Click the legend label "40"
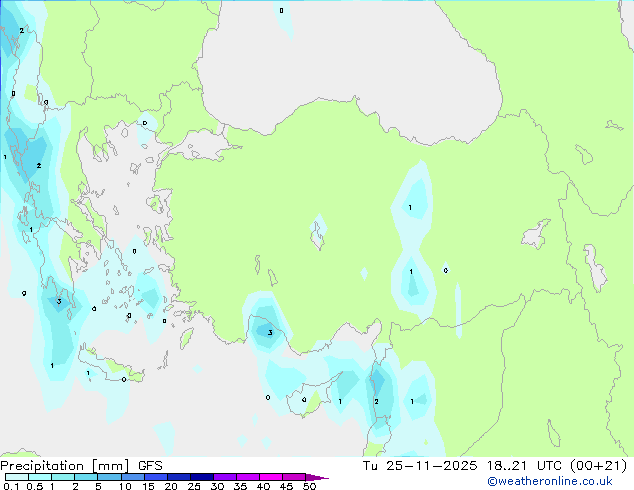 click(x=263, y=486)
